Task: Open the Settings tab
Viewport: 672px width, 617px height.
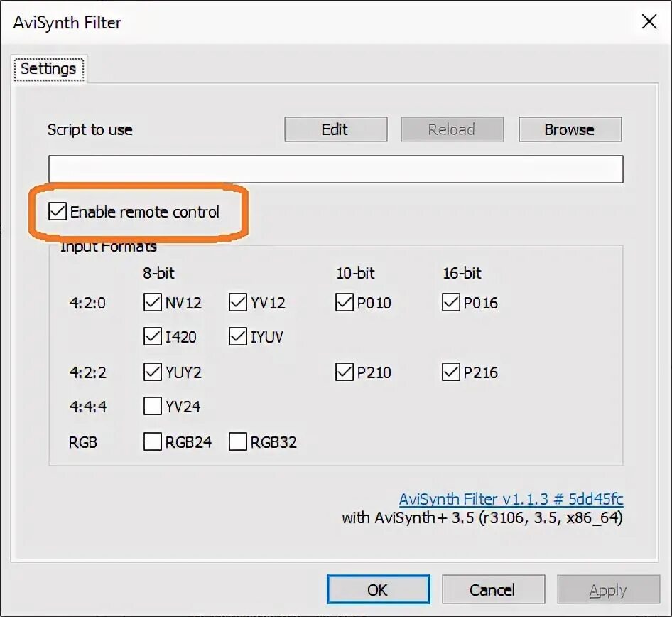Action: 49,69
